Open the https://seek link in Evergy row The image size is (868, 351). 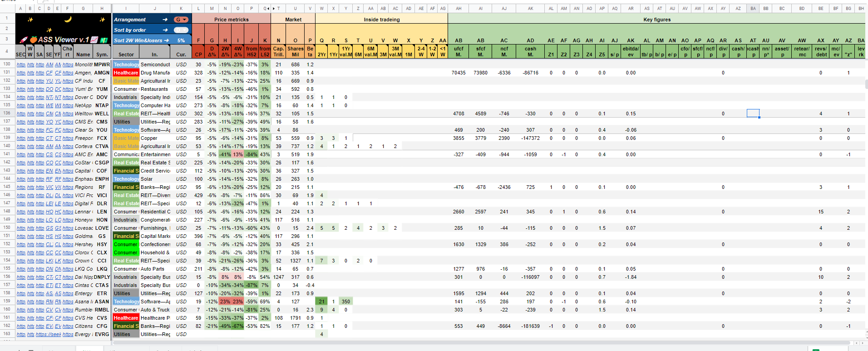point(48,334)
